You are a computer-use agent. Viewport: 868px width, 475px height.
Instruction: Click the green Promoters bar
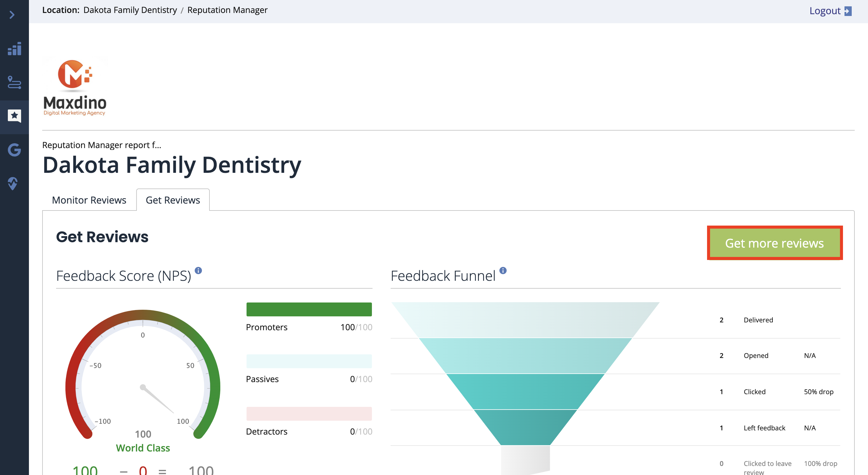(x=309, y=309)
